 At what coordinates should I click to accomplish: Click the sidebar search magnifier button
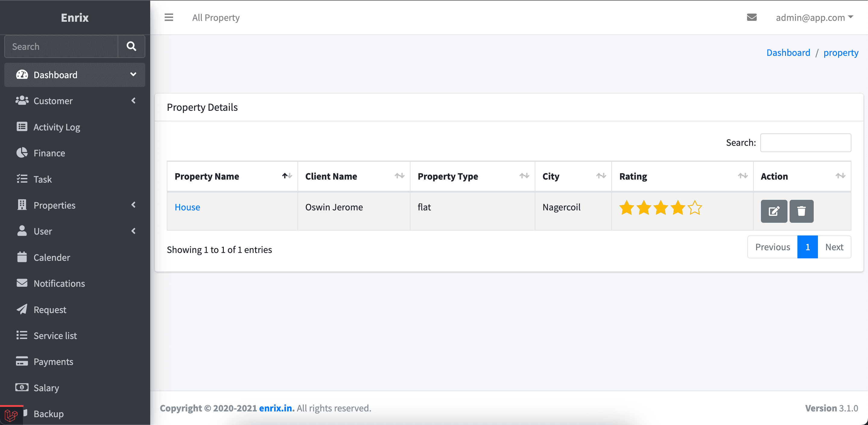pyautogui.click(x=131, y=46)
